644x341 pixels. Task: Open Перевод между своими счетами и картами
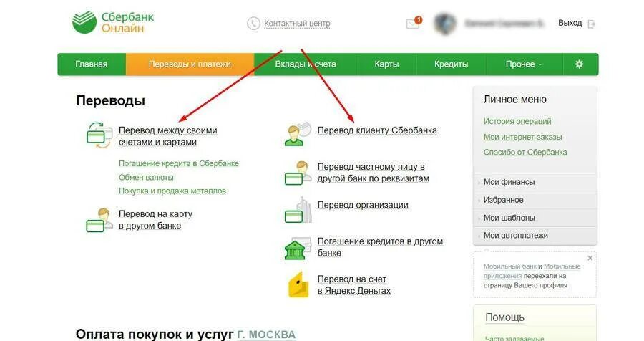[x=167, y=136]
